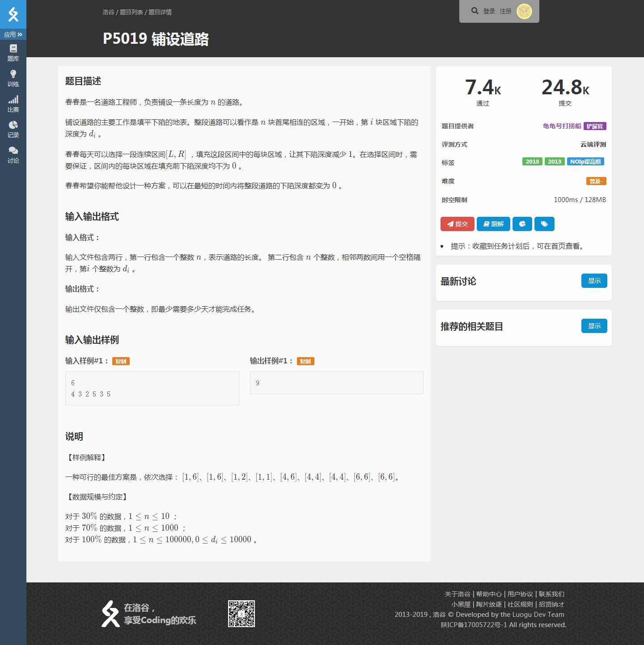The width and height of the screenshot is (644, 645).
Task: Click the 输入输出样例 section heading
Action: point(92,340)
